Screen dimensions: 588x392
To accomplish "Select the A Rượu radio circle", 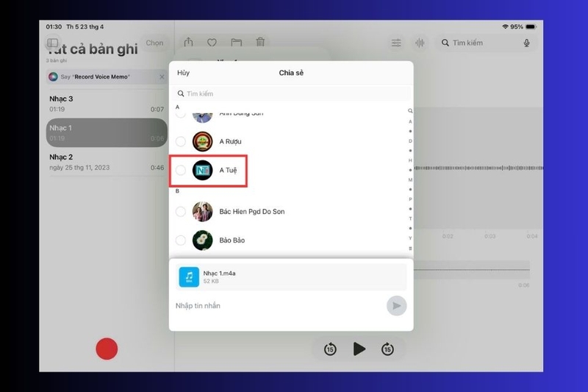I will (x=181, y=141).
